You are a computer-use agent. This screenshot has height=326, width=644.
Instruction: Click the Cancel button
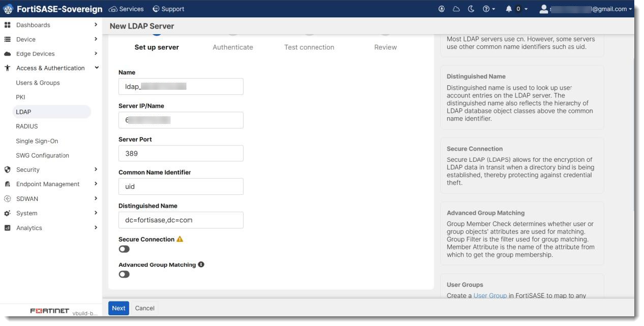(145, 308)
